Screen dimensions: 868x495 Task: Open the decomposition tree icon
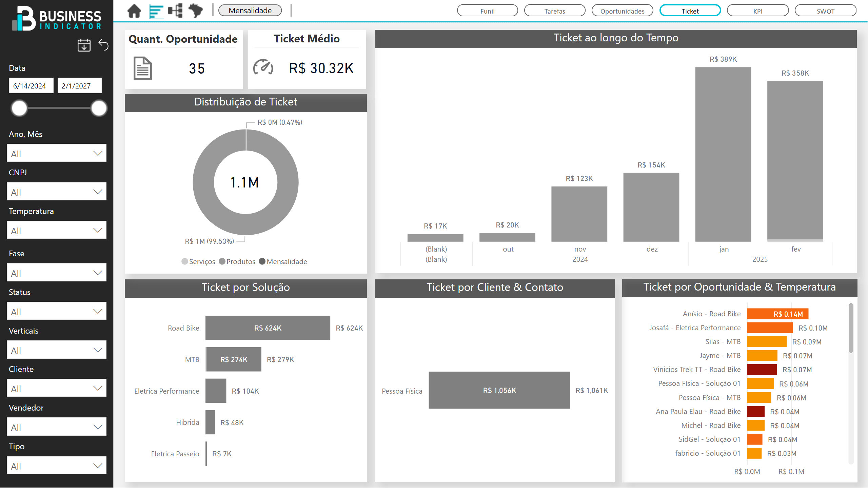click(x=175, y=11)
